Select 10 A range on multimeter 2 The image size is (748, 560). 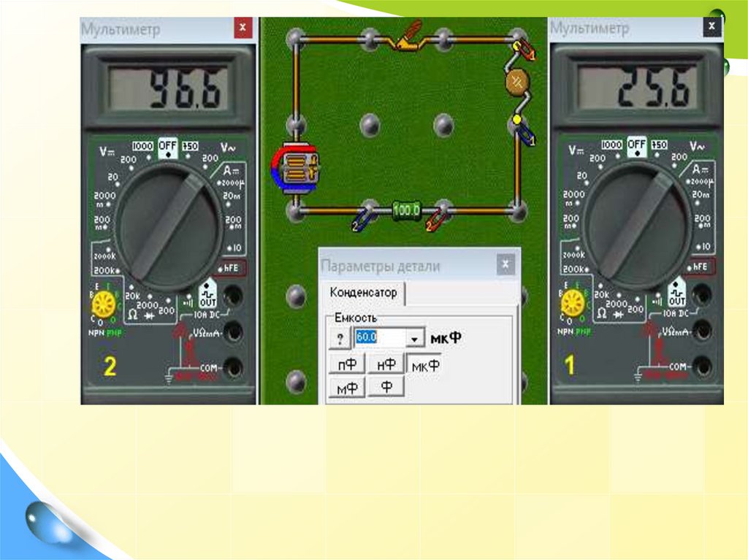234,248
